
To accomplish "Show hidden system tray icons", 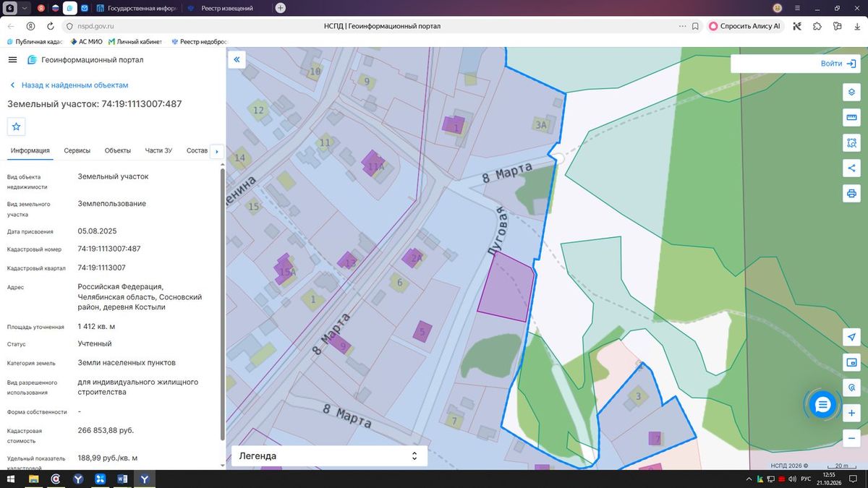I will (x=748, y=479).
